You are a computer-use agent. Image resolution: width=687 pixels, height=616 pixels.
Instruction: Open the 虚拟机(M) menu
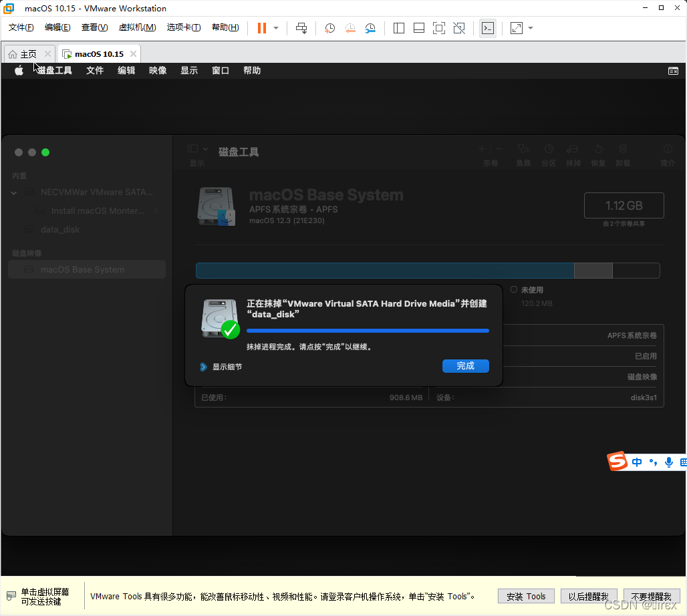coord(137,27)
